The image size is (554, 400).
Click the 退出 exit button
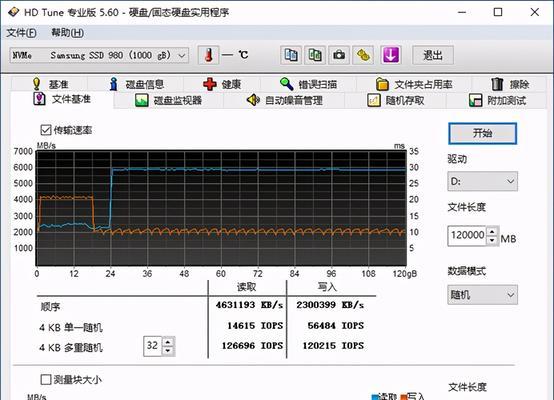[433, 55]
